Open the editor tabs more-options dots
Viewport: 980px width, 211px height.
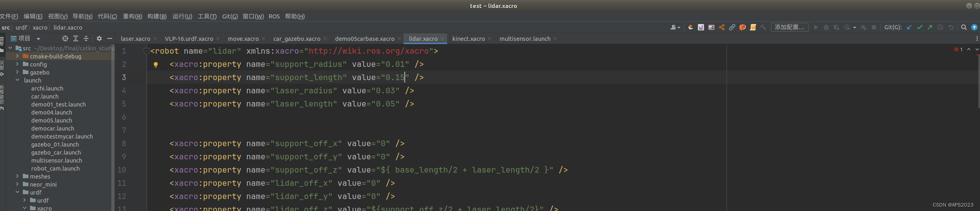coord(977,38)
